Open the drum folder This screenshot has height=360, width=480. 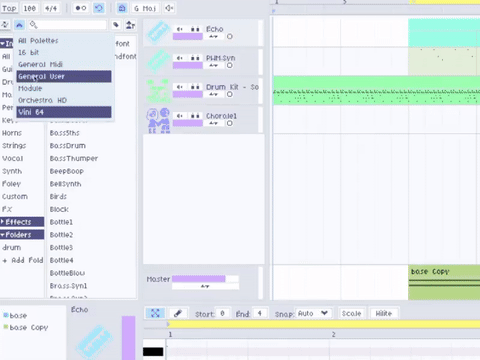[12, 248]
